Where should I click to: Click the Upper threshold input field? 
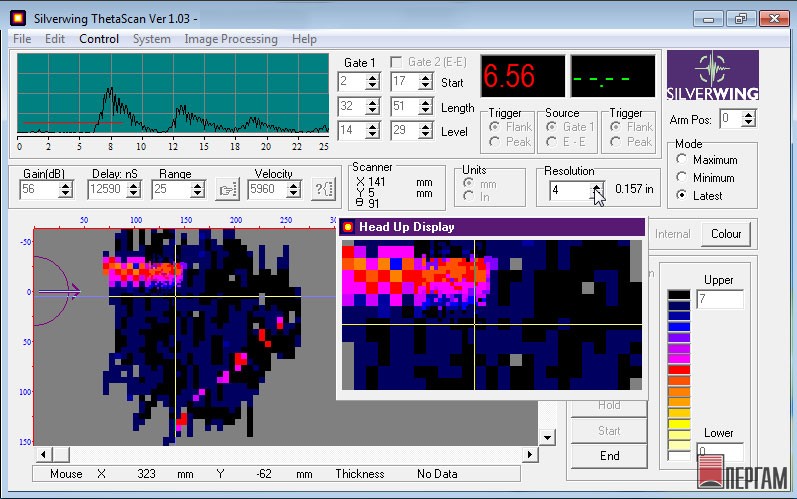tap(719, 300)
